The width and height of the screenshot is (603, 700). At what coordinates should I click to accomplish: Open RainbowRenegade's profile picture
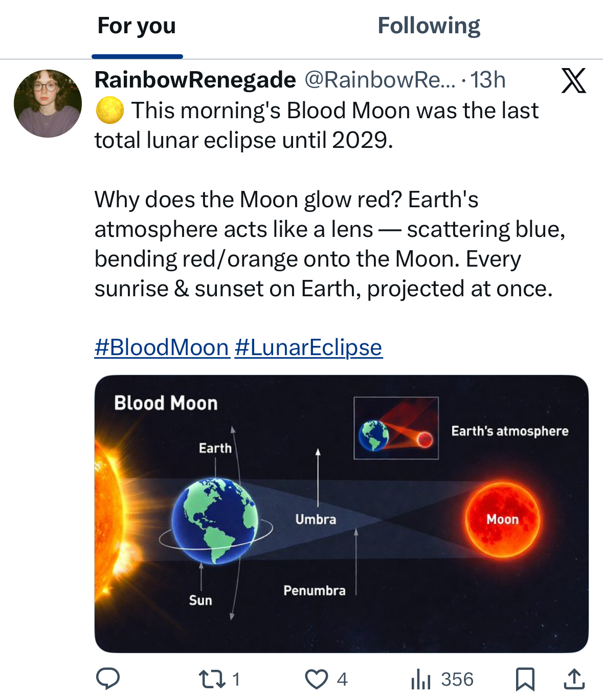pos(48,103)
